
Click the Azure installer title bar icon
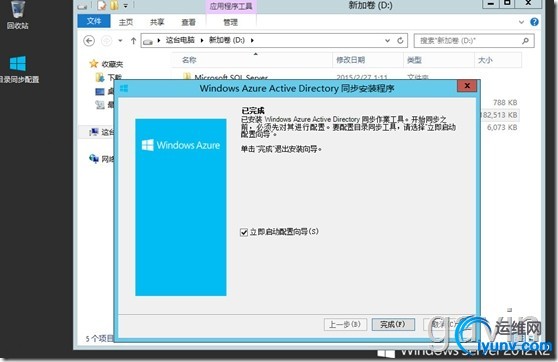coord(124,88)
